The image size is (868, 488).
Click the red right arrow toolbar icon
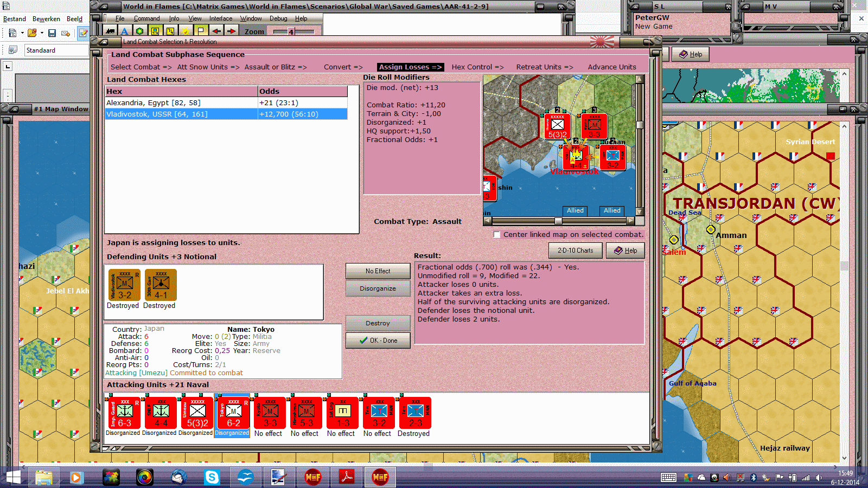tap(231, 31)
